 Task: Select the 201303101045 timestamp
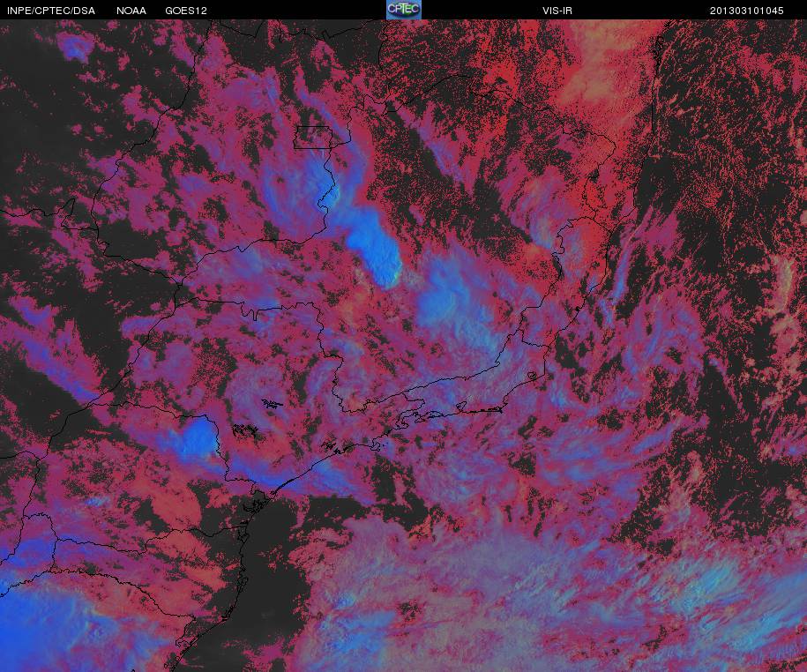click(746, 11)
